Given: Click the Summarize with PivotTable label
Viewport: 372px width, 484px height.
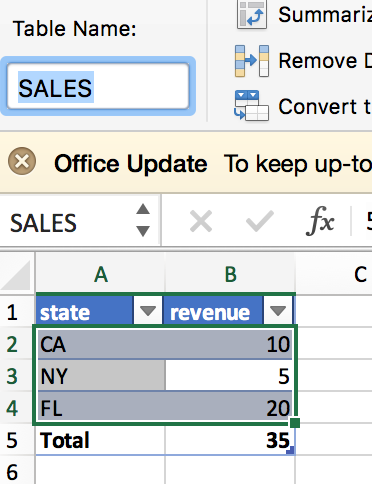Looking at the screenshot, I should (325, 14).
